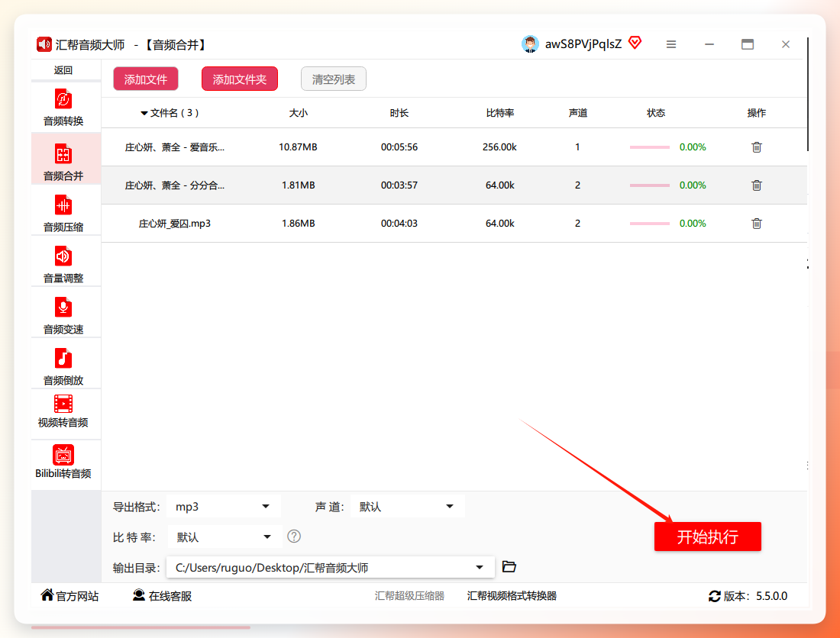Click the progress bar of 分分合 row
Screen dimensions: 840x638
(649, 185)
